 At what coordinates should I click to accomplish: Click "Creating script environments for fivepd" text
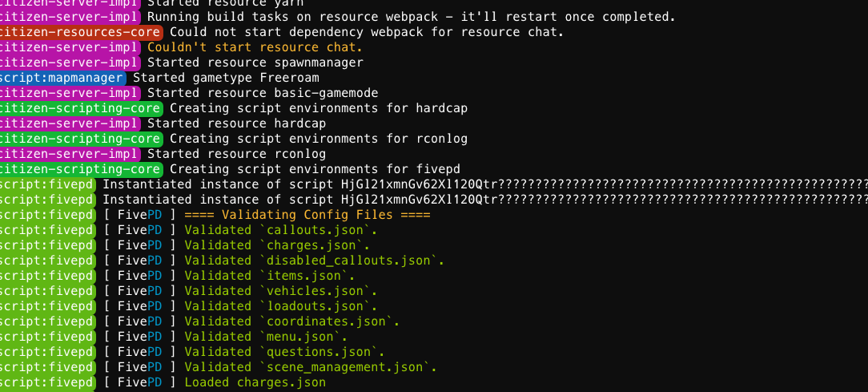pyautogui.click(x=315, y=169)
